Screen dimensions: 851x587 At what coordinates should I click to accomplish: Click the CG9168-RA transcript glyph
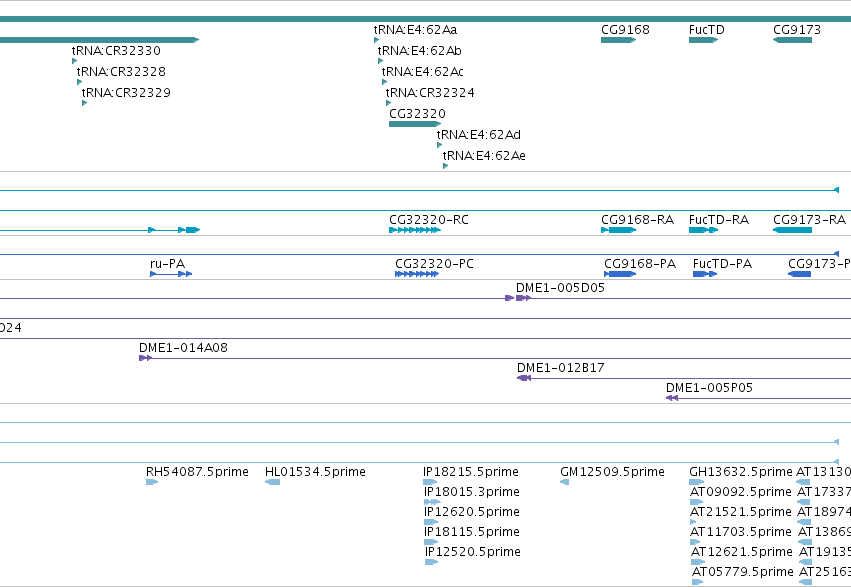pos(619,230)
